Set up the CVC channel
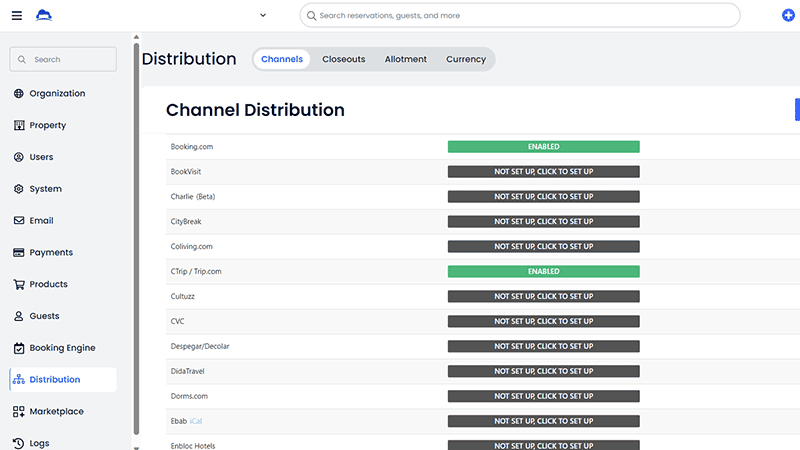Viewport: 800px width, 450px height. click(x=543, y=321)
